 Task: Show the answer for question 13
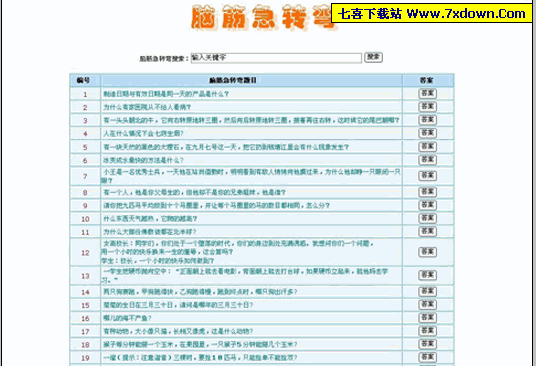click(x=427, y=275)
